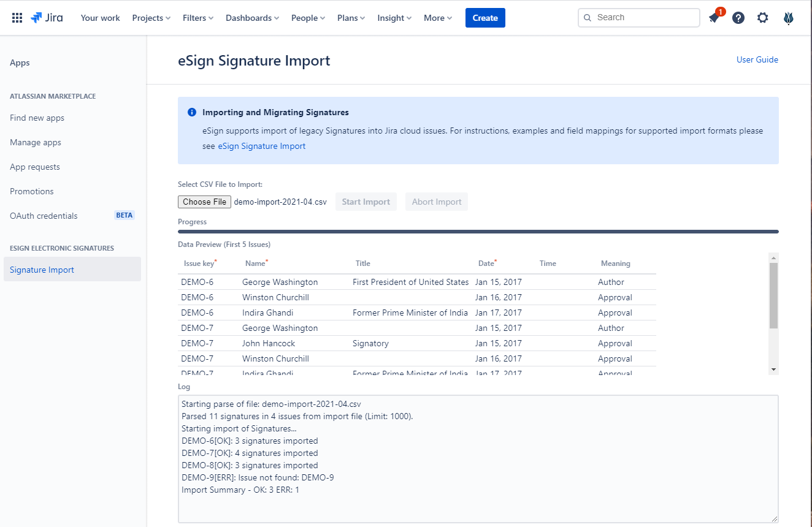This screenshot has height=527, width=812.
Task: Click the data preview scroll-down arrow
Action: pyautogui.click(x=773, y=370)
